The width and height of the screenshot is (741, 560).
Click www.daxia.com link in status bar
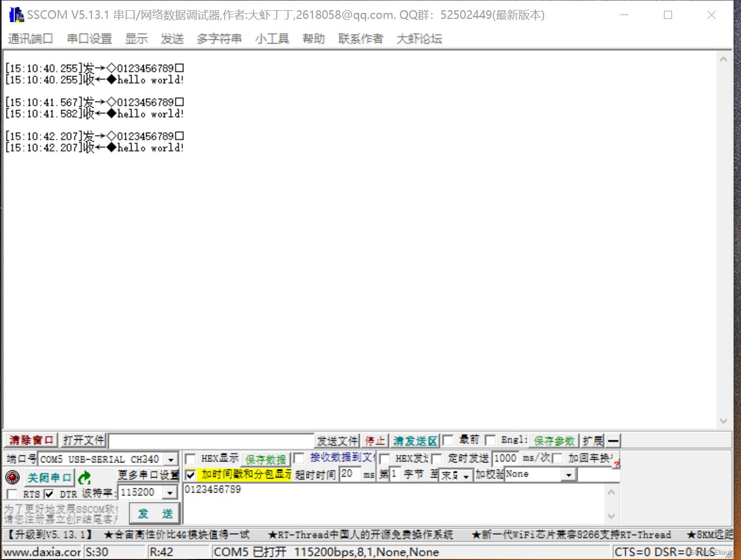pyautogui.click(x=42, y=552)
